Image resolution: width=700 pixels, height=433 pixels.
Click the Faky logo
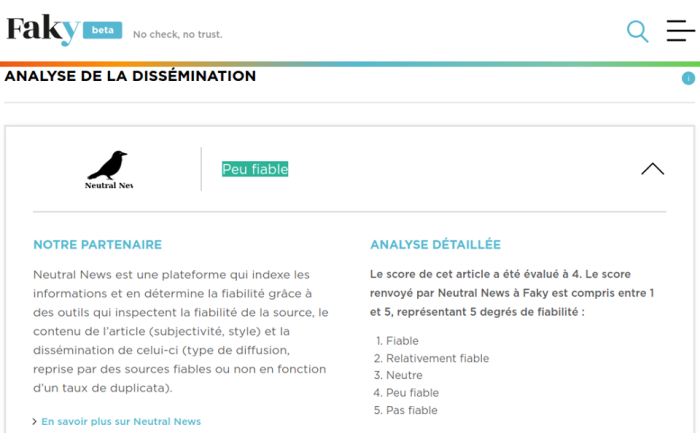pyautogui.click(x=43, y=30)
